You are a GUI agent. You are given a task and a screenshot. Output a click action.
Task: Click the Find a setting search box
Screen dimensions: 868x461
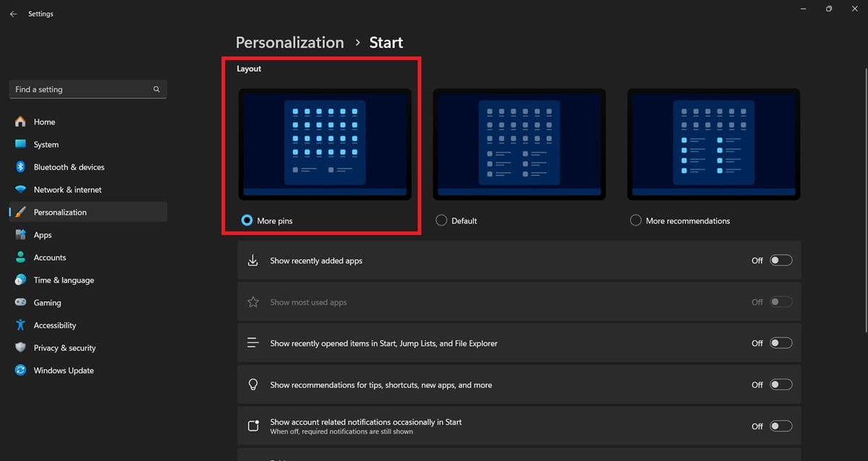[x=88, y=89]
